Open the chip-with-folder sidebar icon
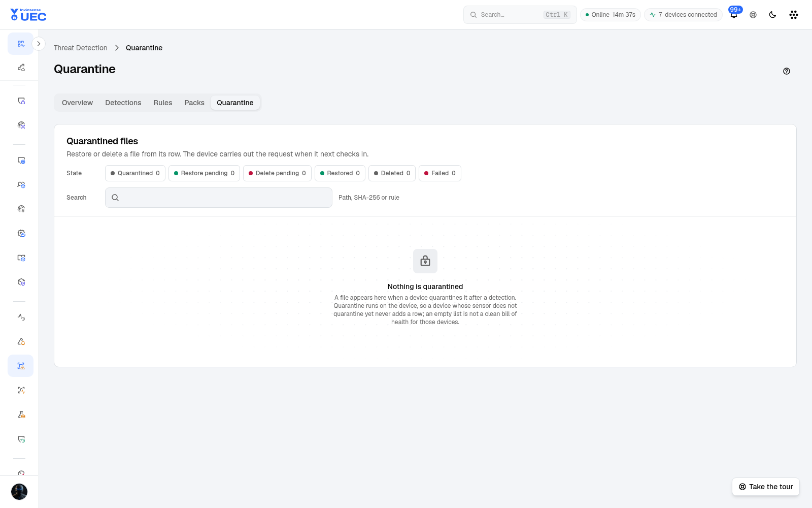The width and height of the screenshot is (812, 508). 21,233
